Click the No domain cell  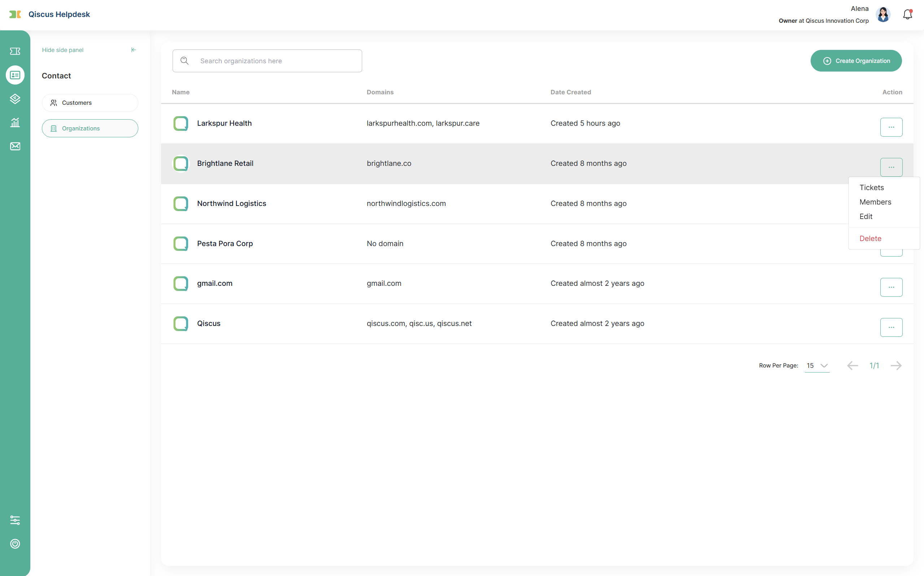click(385, 244)
